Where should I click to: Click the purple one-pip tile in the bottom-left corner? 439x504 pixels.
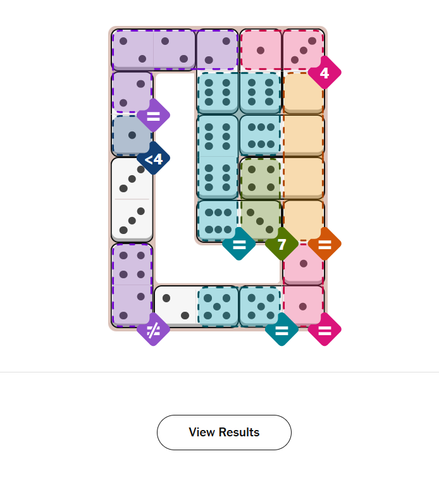click(x=132, y=306)
